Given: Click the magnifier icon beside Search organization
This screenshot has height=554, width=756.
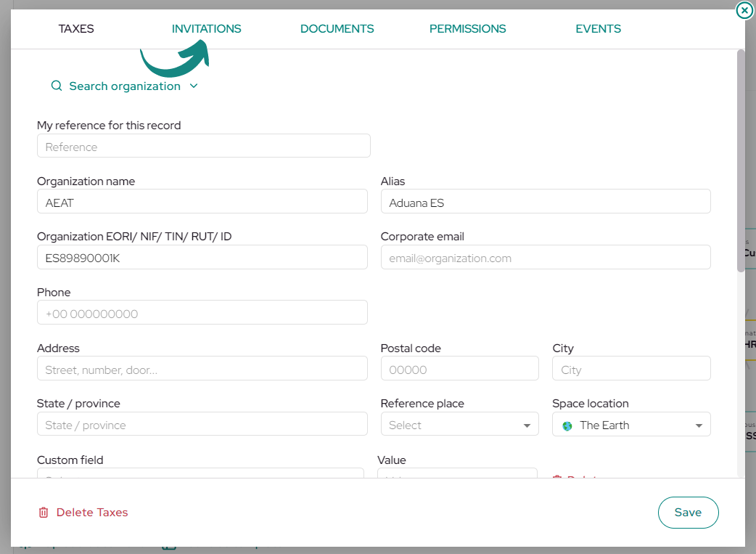Looking at the screenshot, I should pyautogui.click(x=57, y=86).
